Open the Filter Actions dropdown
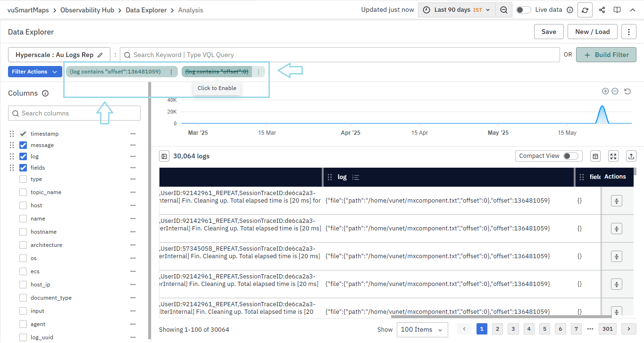The width and height of the screenshot is (644, 343). pyautogui.click(x=35, y=72)
